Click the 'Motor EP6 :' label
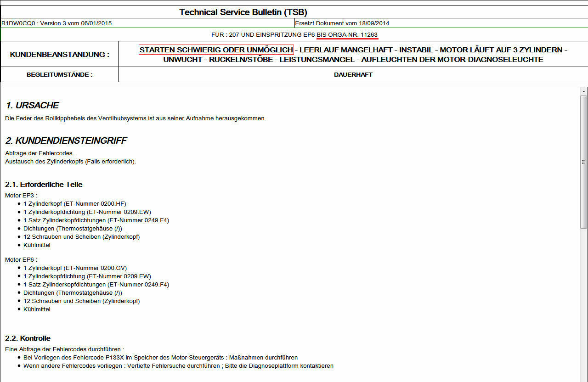The width and height of the screenshot is (588, 382). point(21,260)
